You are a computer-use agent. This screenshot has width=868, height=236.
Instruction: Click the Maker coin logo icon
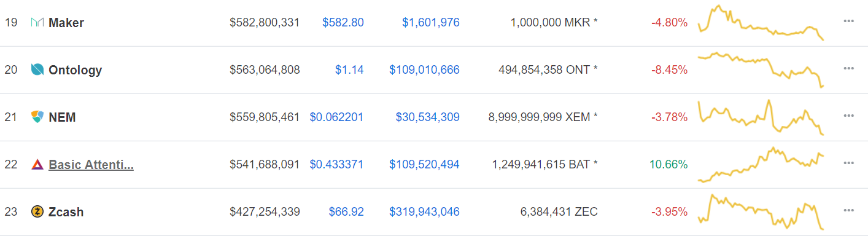(x=37, y=23)
